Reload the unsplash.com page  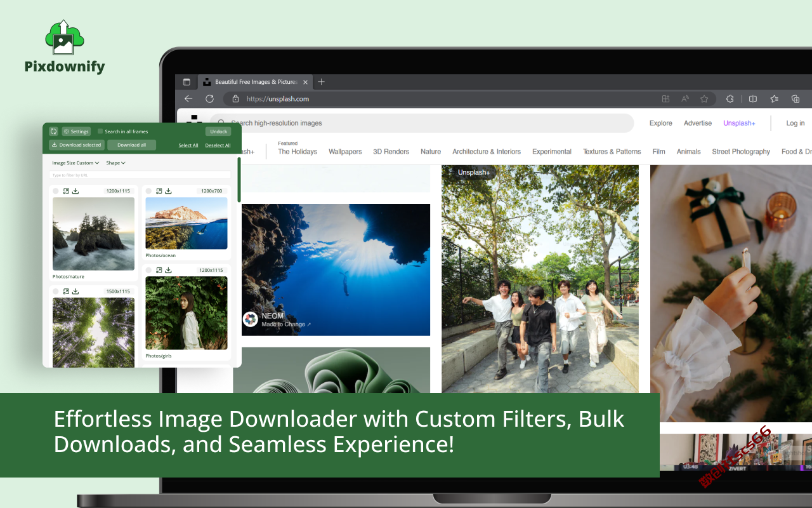[209, 98]
